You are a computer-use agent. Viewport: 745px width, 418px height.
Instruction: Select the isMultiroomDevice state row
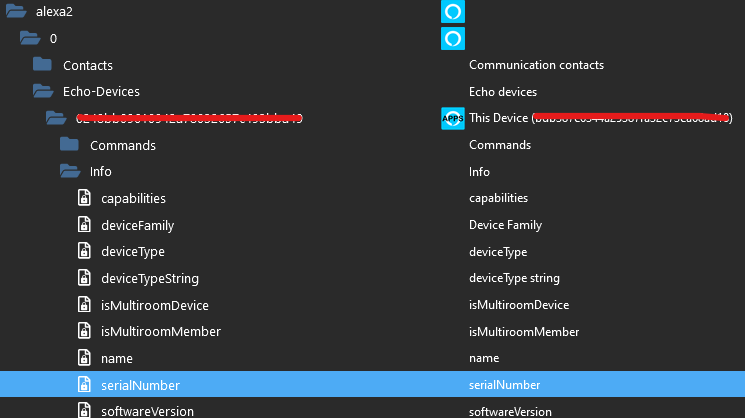[372, 305]
